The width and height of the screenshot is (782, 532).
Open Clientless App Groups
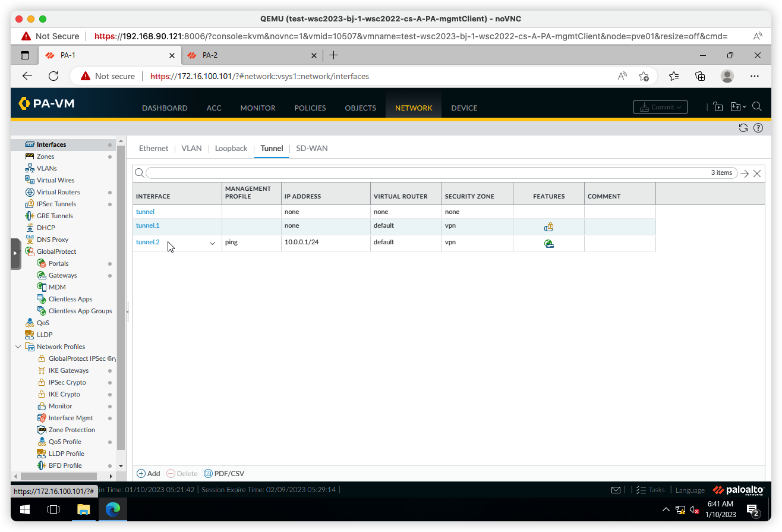point(80,311)
